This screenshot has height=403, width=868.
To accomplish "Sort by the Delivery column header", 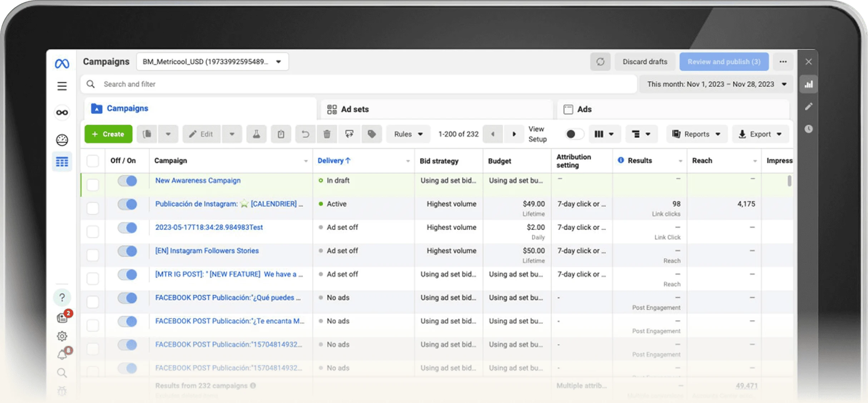I will pos(334,161).
